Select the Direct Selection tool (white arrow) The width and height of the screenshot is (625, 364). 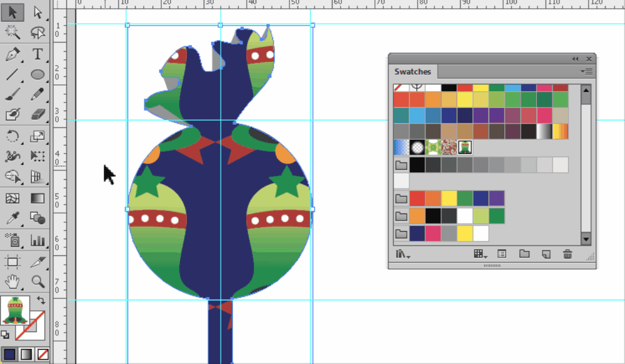37,12
